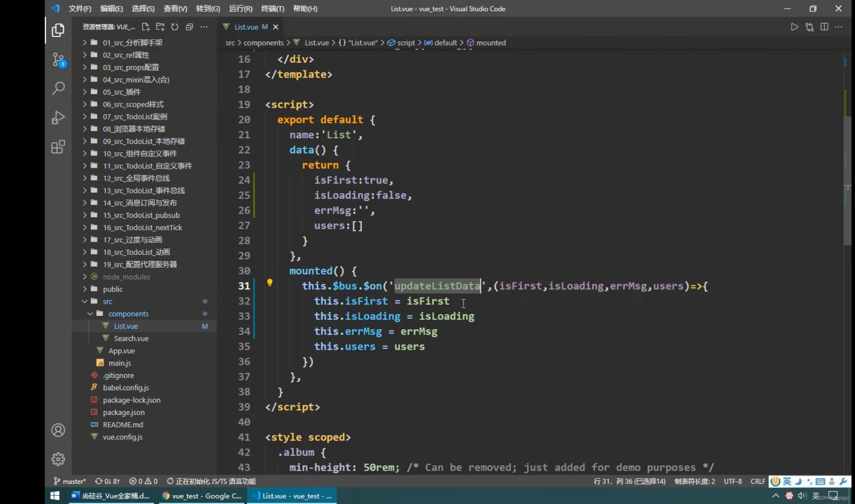Click line and column status item
This screenshot has height=504, width=855.
(x=630, y=481)
